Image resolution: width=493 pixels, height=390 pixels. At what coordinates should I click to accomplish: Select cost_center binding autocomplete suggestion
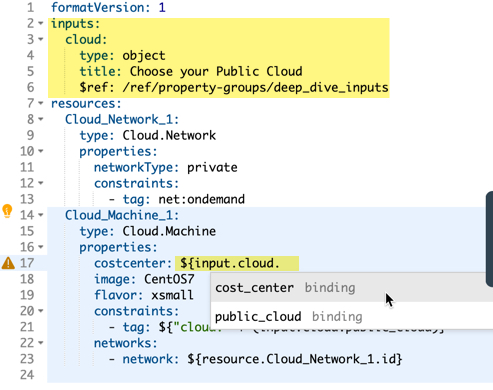[x=352, y=288]
